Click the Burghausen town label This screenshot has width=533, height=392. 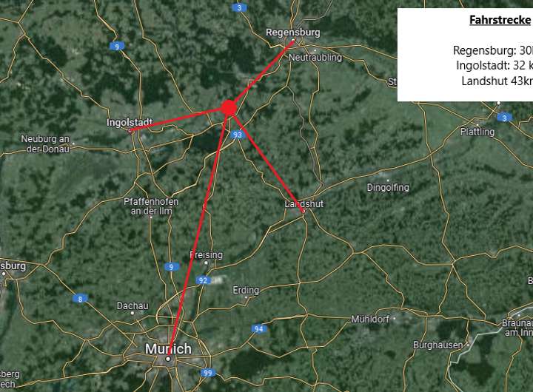point(438,345)
